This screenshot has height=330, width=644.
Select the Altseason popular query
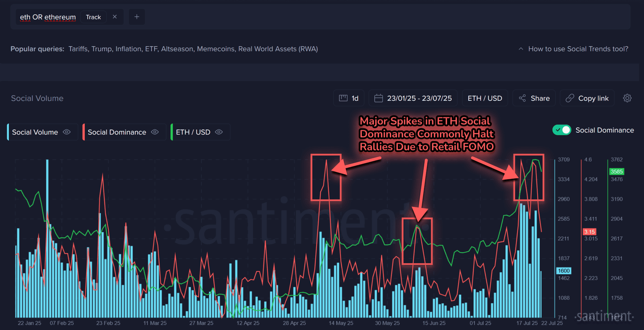point(177,49)
